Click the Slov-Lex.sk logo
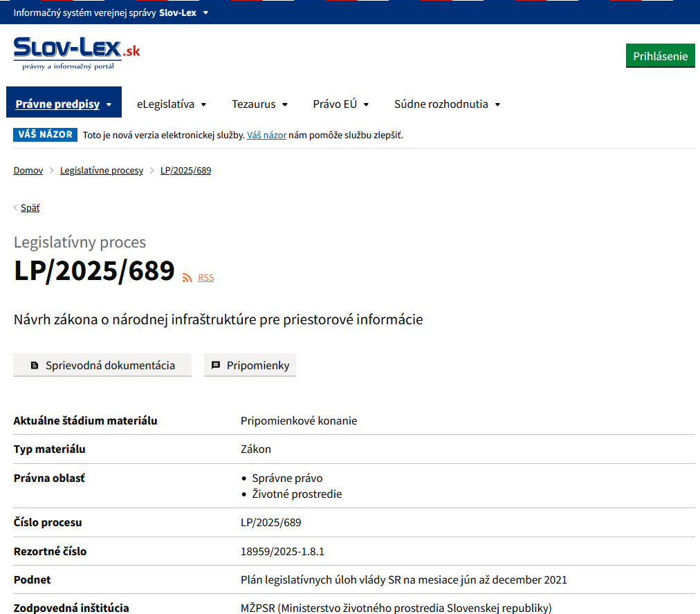This screenshot has height=614, width=700. 76,53
